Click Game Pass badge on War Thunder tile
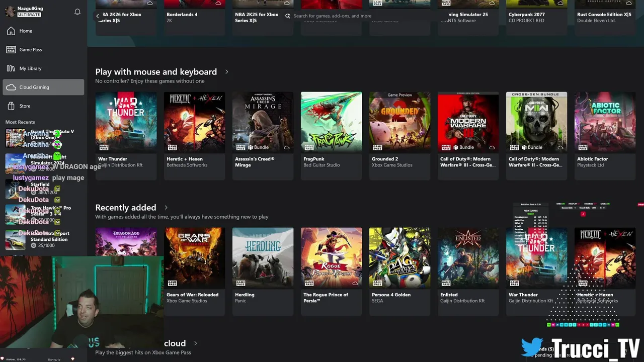644x362 pixels. (104, 148)
